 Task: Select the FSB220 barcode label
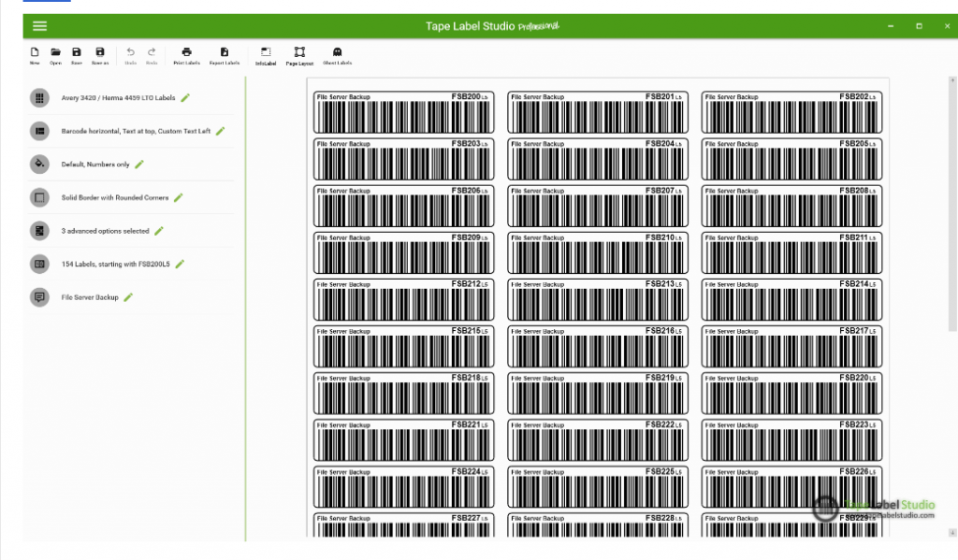point(791,394)
